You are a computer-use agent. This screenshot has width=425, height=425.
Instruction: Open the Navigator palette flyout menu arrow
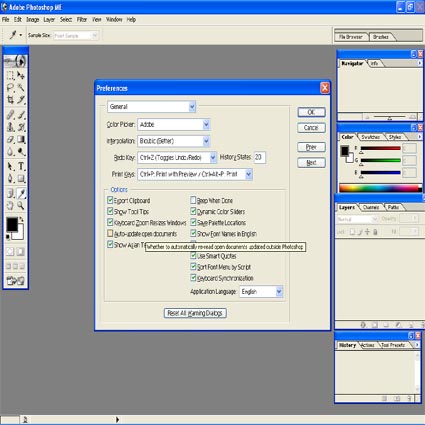pos(420,63)
